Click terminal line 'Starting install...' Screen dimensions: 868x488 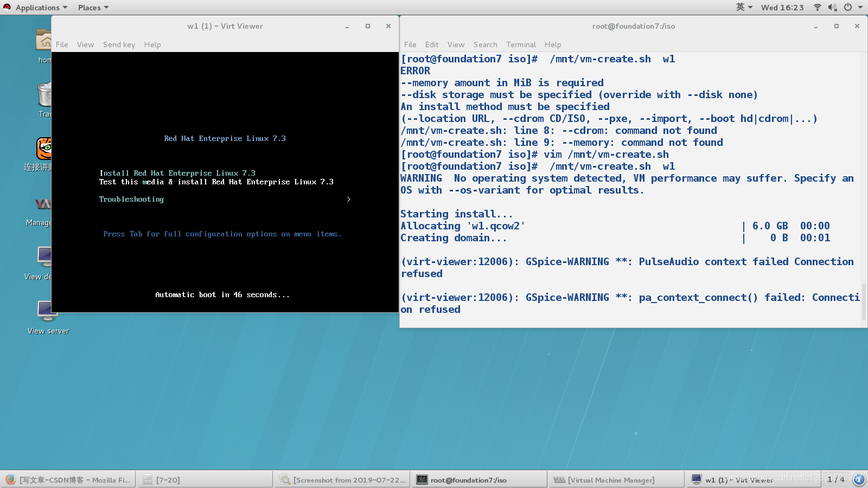457,214
